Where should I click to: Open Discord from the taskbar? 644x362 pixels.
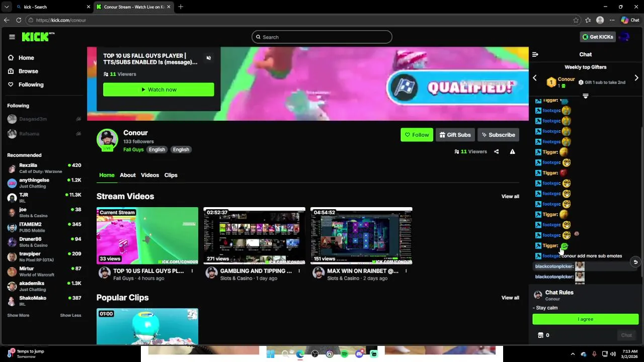tap(359, 354)
